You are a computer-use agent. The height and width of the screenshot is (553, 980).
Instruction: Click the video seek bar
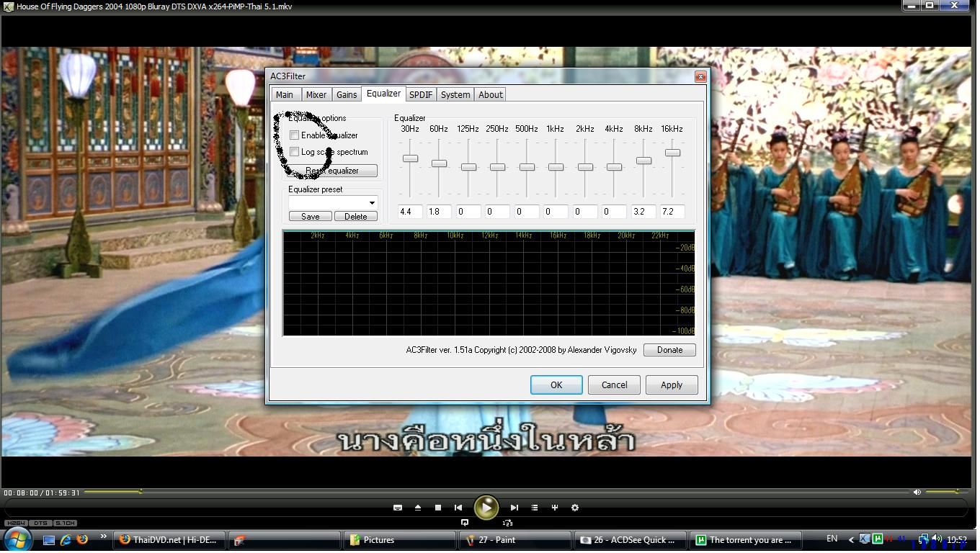tap(497, 493)
